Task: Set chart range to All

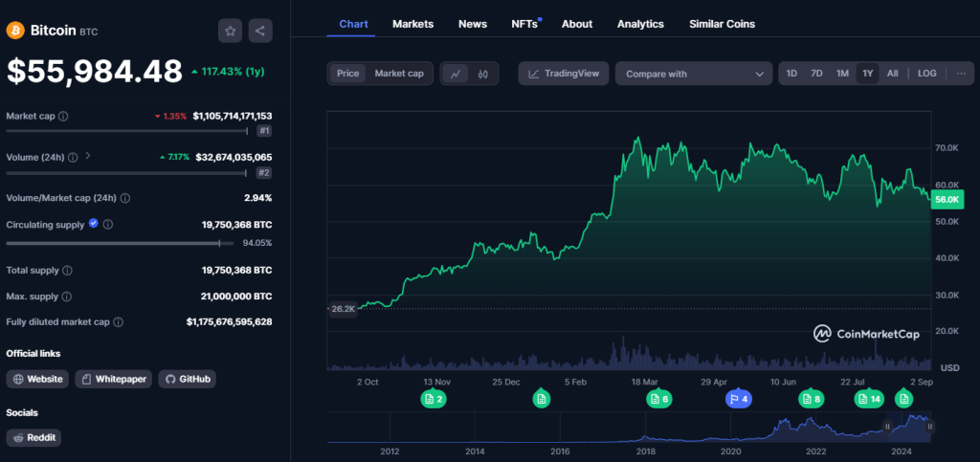Action: (x=893, y=73)
